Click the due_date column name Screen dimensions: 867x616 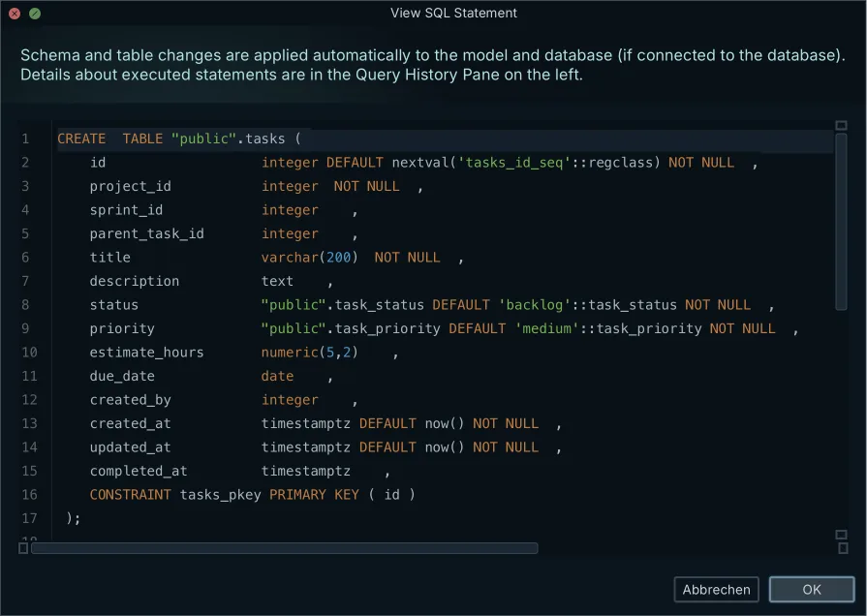pyautogui.click(x=122, y=377)
